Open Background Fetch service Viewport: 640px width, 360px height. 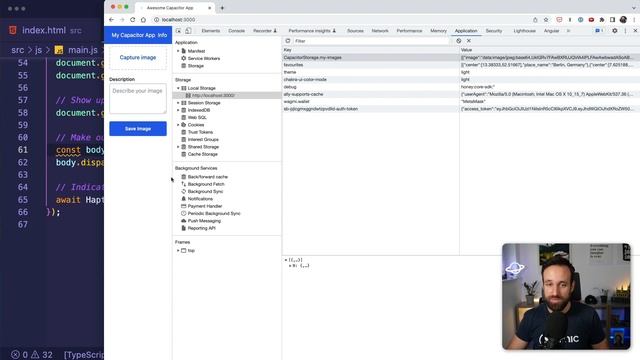pyautogui.click(x=206, y=184)
